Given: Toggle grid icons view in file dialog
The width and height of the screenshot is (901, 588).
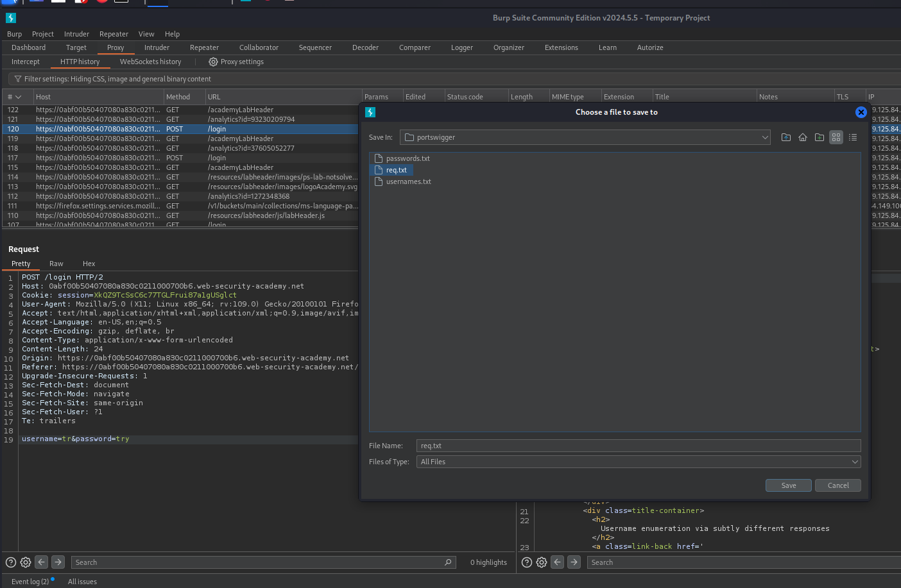Looking at the screenshot, I should [x=836, y=137].
